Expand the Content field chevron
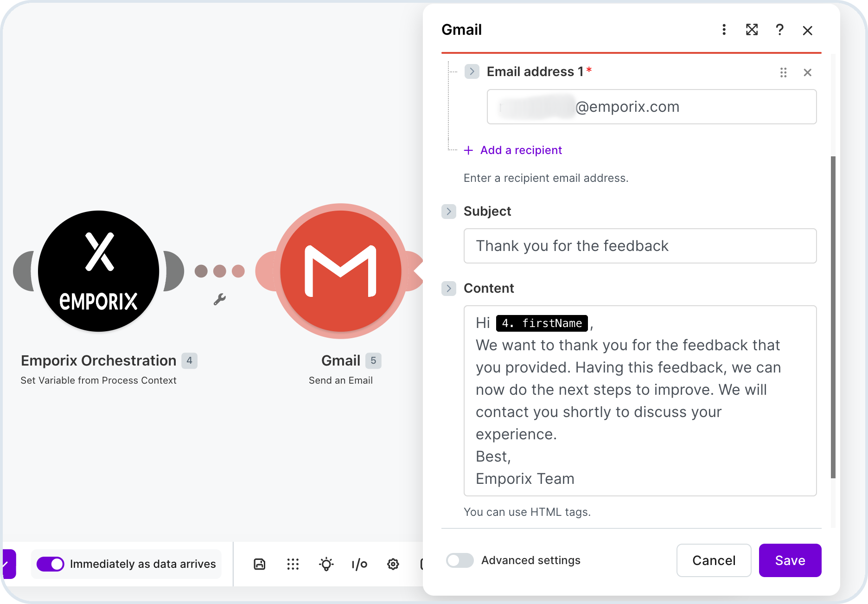This screenshot has width=868, height=604. pyautogui.click(x=448, y=289)
